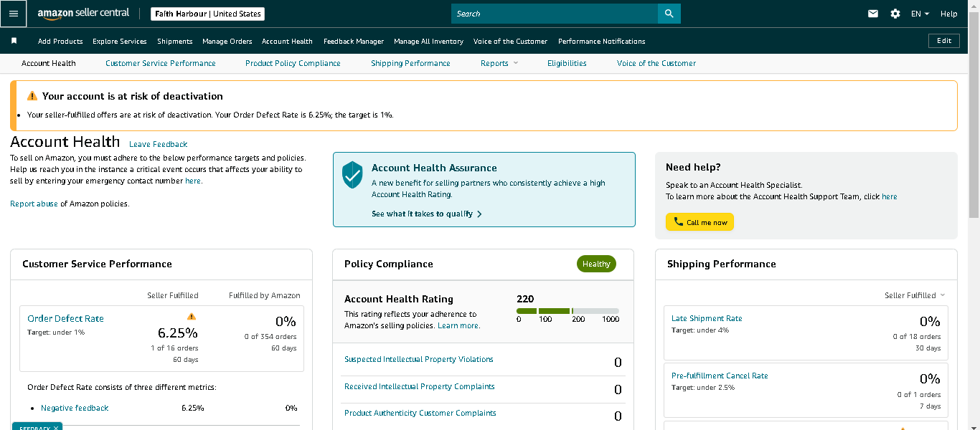Open Voice of the Customer in favorites bar
Screen dimensions: 980x430
coord(510,42)
